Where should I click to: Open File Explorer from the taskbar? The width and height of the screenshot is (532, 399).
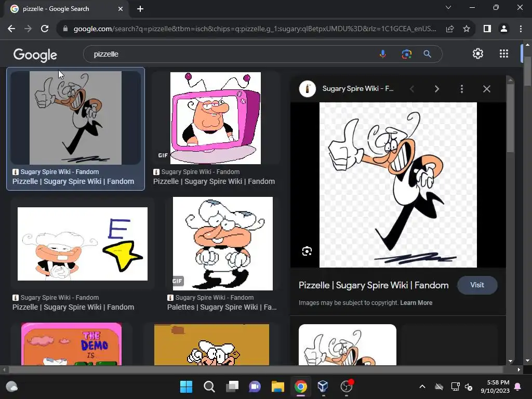pos(277,387)
